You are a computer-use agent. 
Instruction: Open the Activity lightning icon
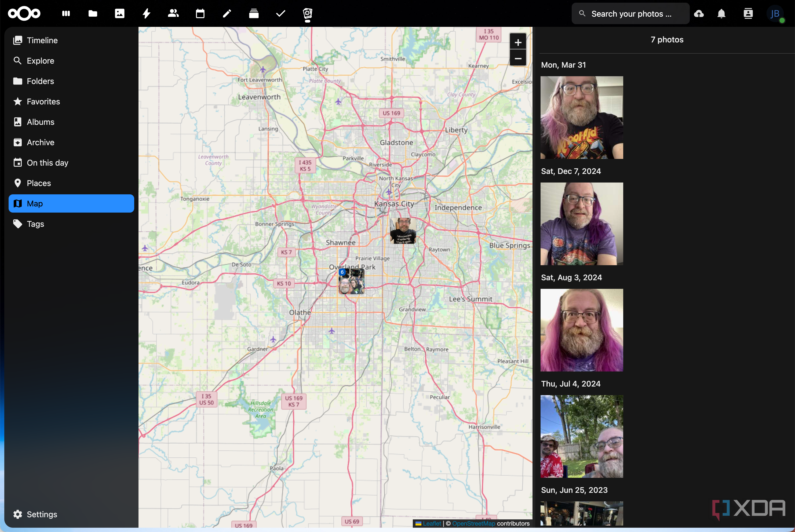pos(147,14)
